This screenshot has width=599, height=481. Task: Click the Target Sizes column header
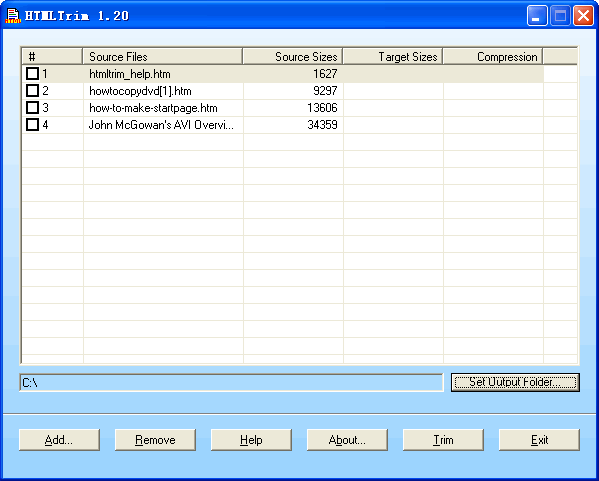pos(393,57)
